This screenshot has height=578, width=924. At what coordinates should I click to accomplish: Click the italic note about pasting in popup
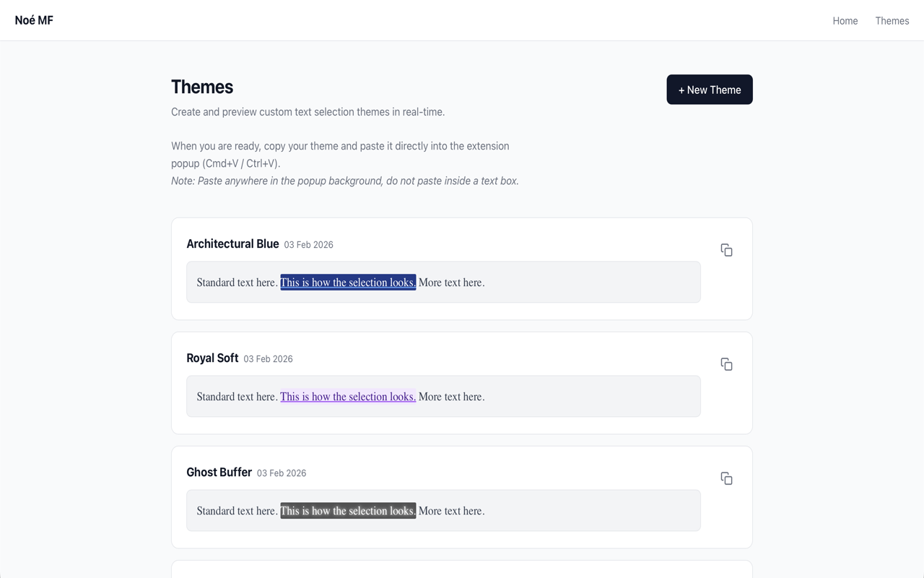[x=345, y=181]
